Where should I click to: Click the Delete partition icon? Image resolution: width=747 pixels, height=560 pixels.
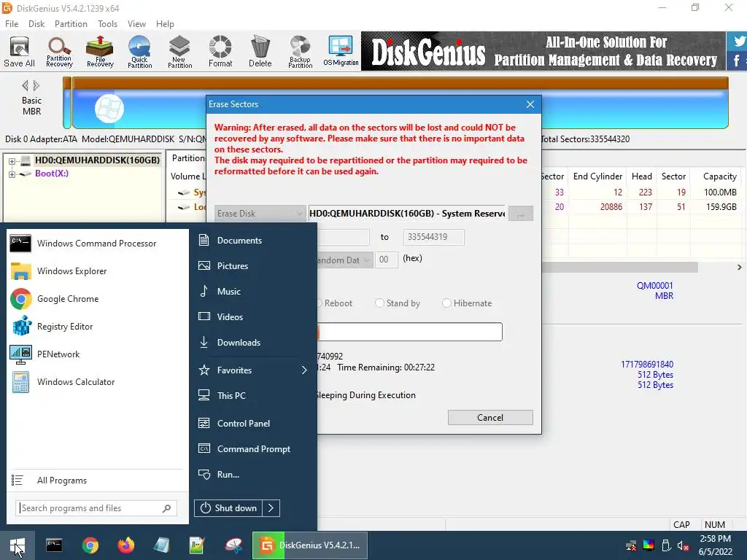(260, 52)
